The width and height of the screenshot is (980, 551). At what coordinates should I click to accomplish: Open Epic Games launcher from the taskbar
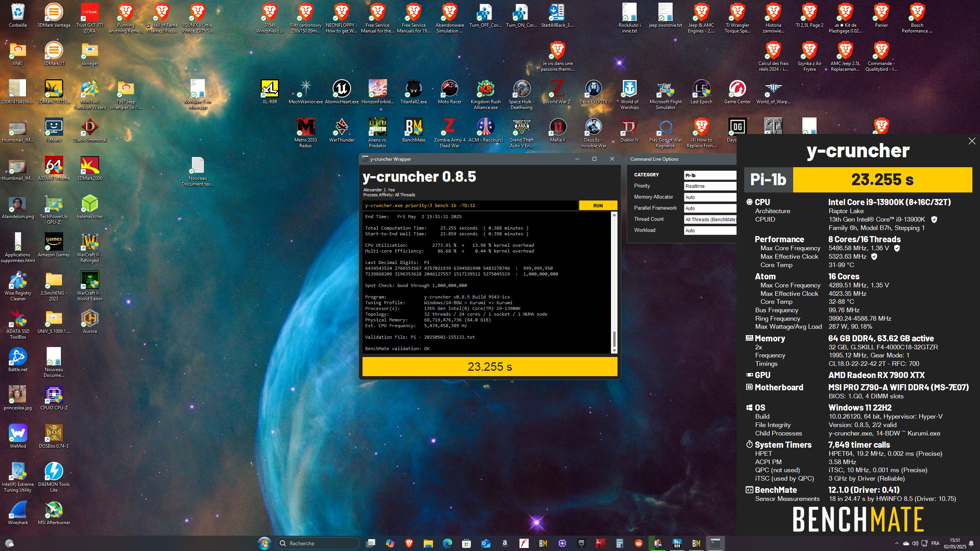[581, 543]
